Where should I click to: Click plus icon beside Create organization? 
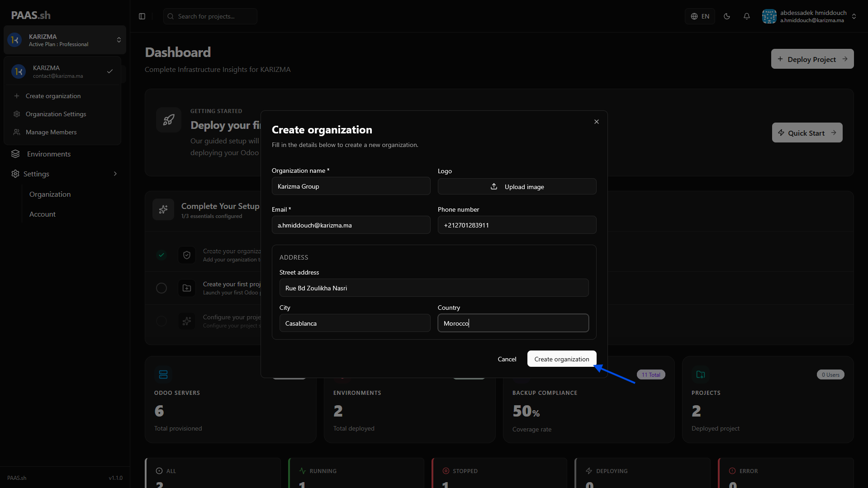pyautogui.click(x=17, y=96)
